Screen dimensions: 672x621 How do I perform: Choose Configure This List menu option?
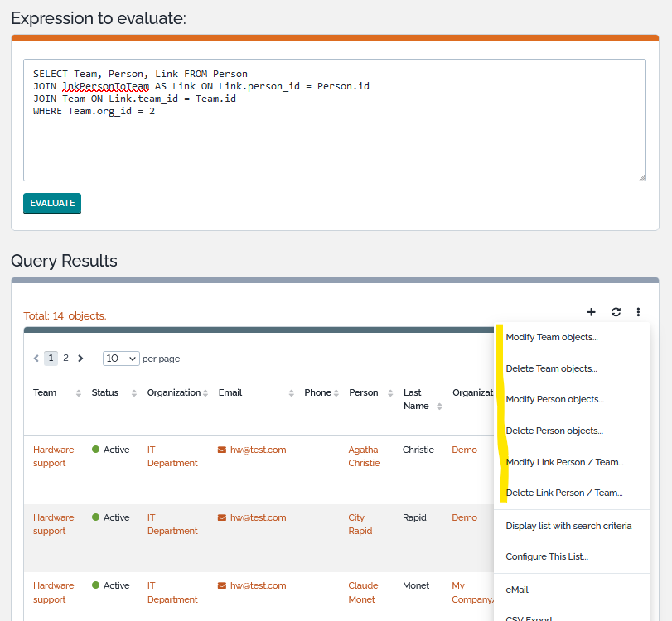pyautogui.click(x=547, y=556)
